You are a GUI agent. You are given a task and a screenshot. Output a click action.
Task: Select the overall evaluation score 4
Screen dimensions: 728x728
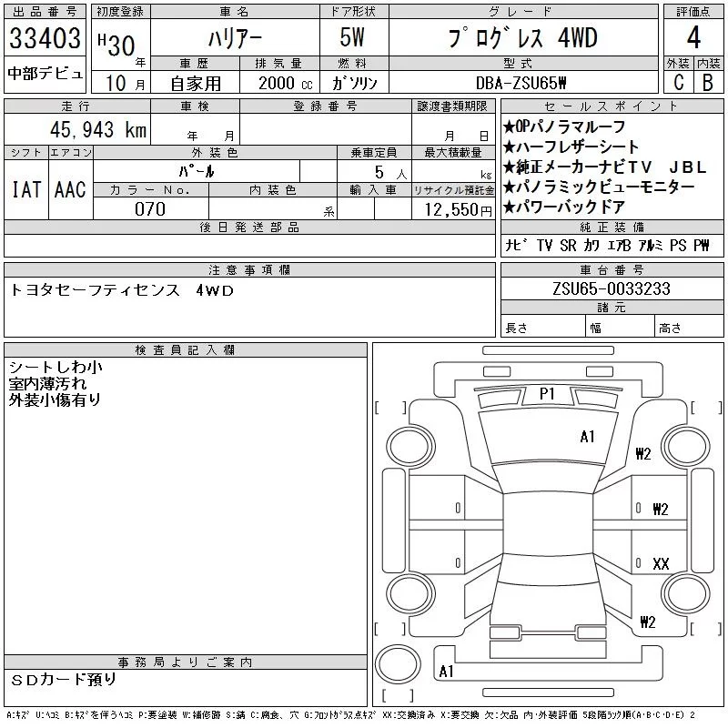[x=693, y=38]
